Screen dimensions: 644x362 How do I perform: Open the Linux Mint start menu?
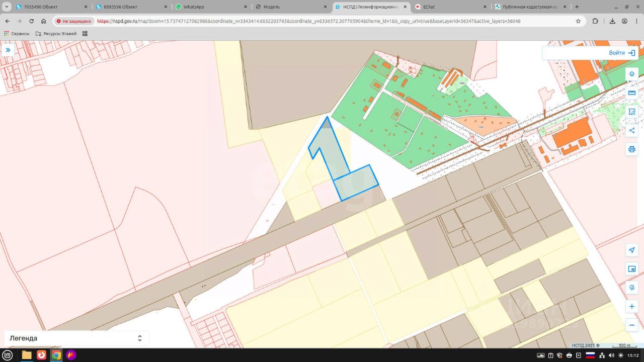pos(8,355)
